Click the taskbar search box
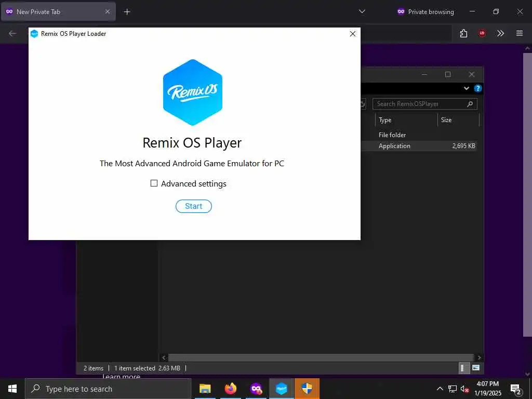The image size is (532, 399). tap(108, 389)
